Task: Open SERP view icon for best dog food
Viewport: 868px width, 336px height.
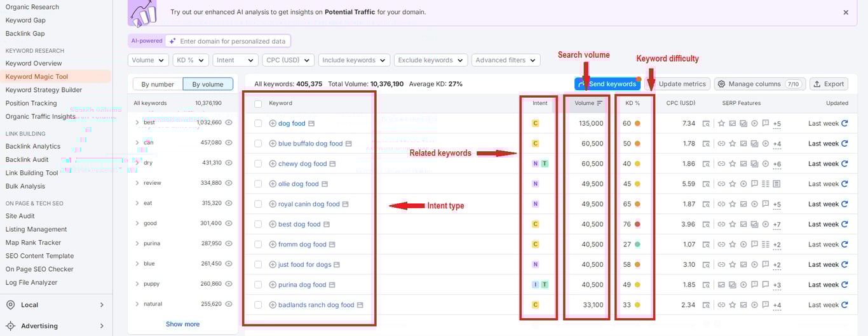Action: click(706, 224)
